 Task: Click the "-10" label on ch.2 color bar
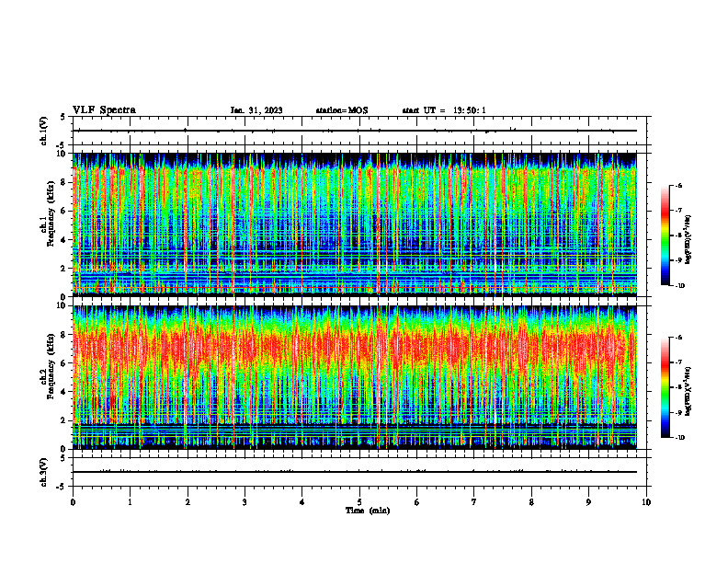point(679,438)
